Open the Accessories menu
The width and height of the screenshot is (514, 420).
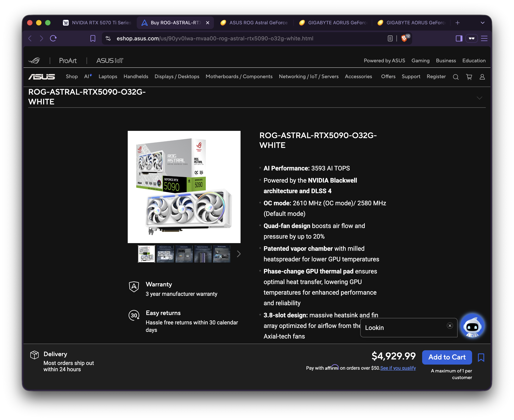point(358,76)
